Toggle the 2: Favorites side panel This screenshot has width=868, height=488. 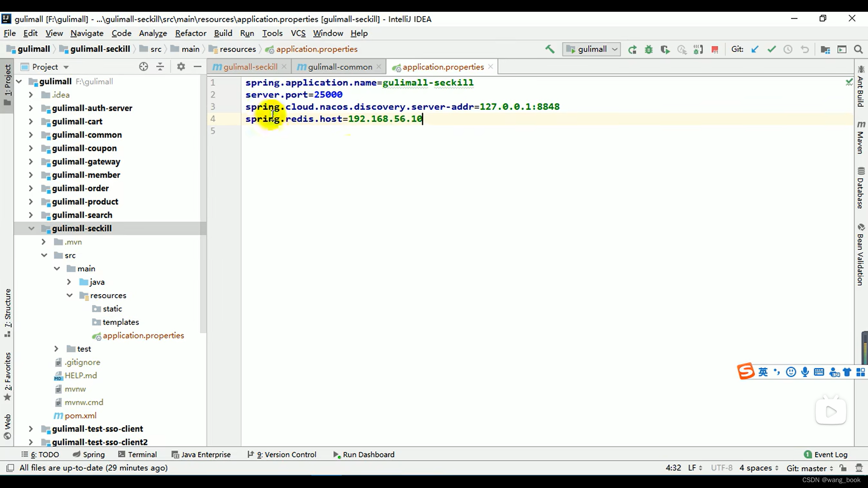pyautogui.click(x=7, y=376)
